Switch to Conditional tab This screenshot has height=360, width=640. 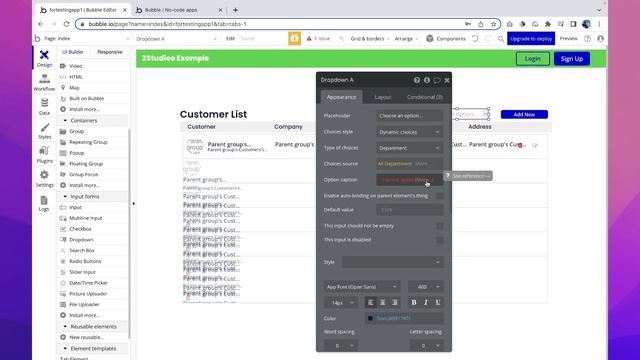(x=424, y=97)
